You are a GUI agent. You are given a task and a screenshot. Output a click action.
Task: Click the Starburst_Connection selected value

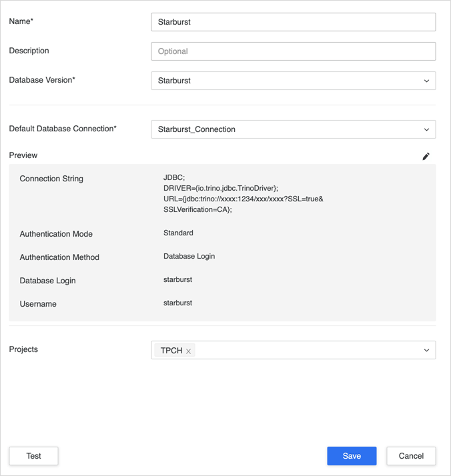[x=197, y=129]
